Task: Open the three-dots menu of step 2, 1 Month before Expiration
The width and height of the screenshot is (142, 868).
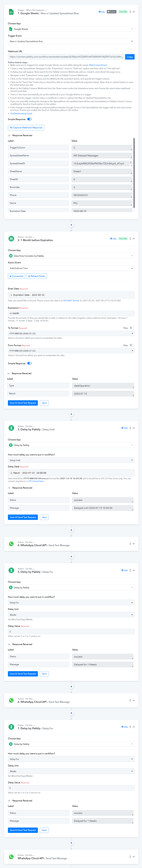Action: click(x=130, y=239)
